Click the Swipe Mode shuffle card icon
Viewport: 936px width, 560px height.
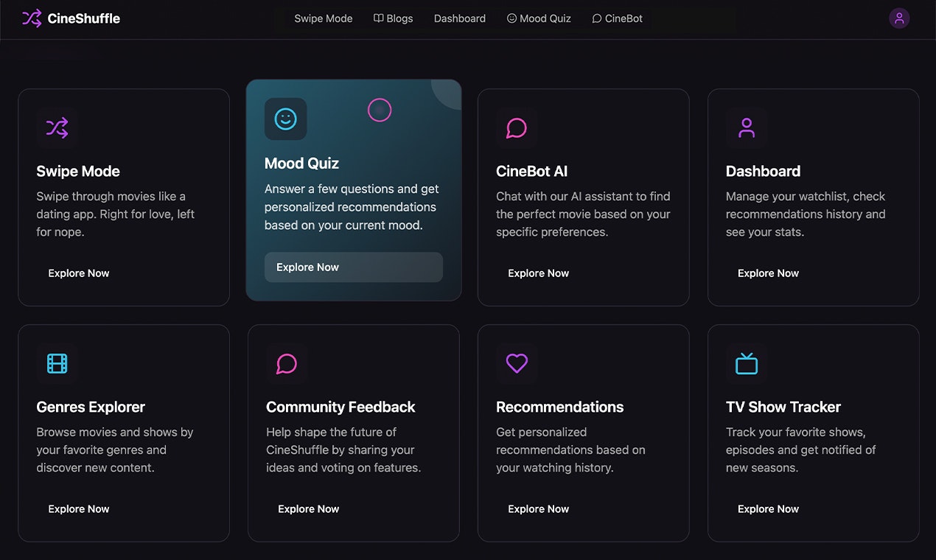pos(57,128)
